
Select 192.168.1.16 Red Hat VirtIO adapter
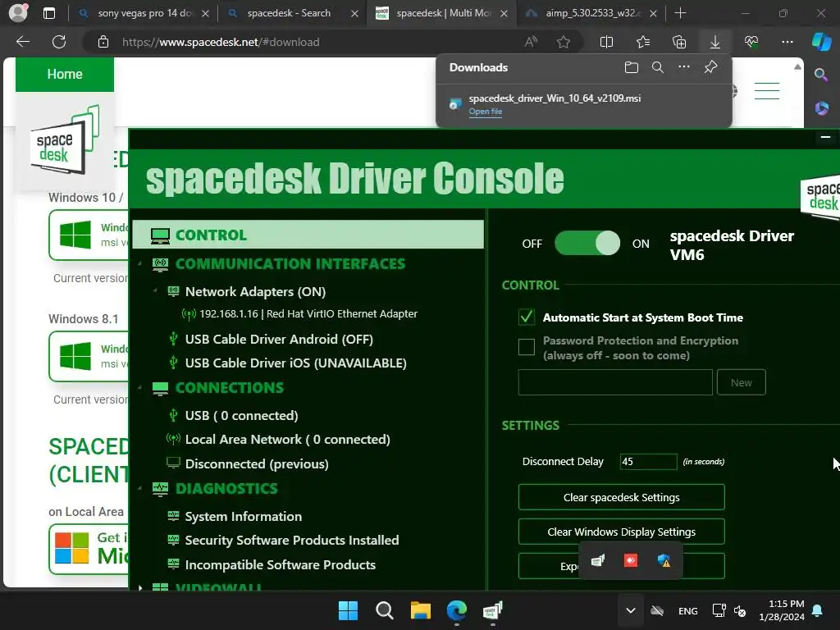(x=308, y=314)
